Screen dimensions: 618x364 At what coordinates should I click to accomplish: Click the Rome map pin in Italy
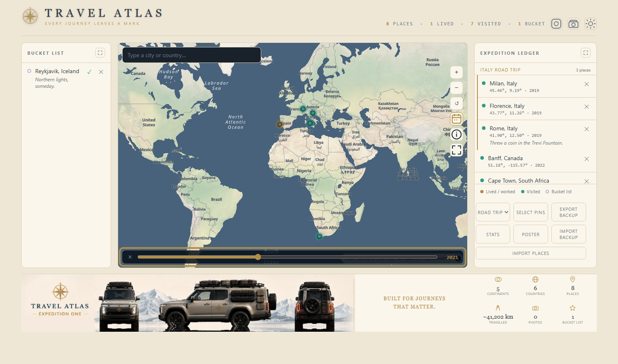pos(310,123)
